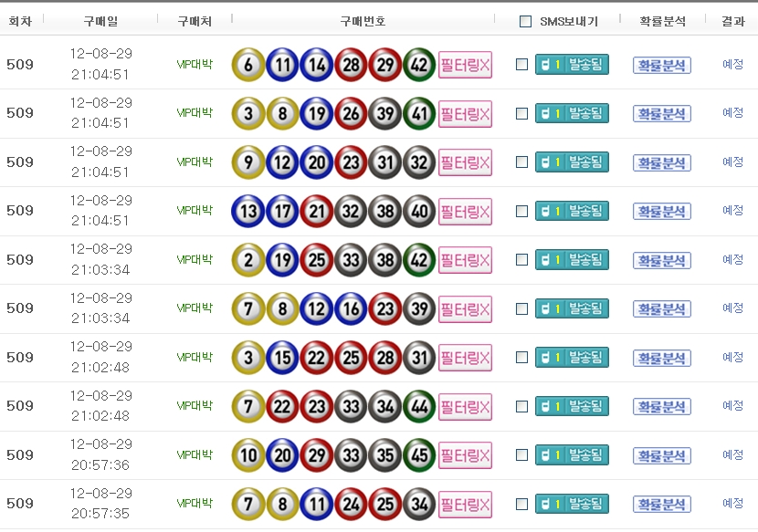Toggle the SMS보내기 header checkbox
This screenshot has width=758, height=532.
click(525, 21)
